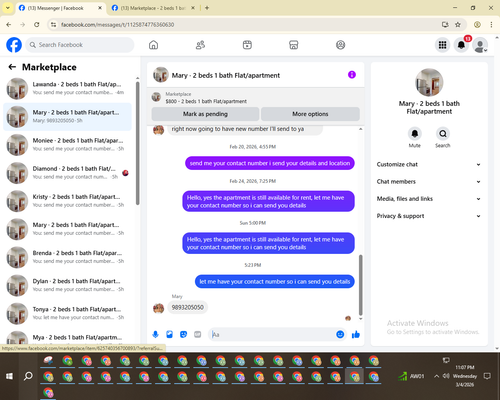Open the Diamond 2 beds conversation
500x400 pixels.
pos(68,173)
